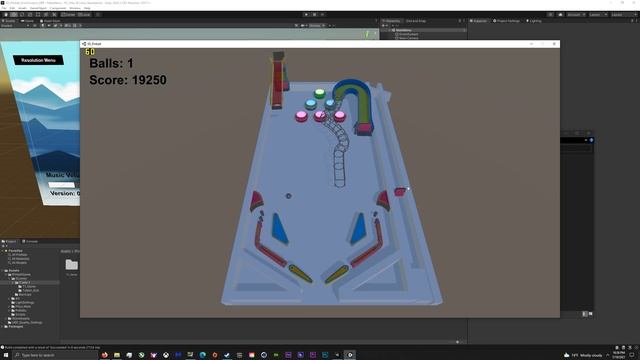Open the GameObject menu
This screenshot has width=640, height=360.
tap(38, 8)
